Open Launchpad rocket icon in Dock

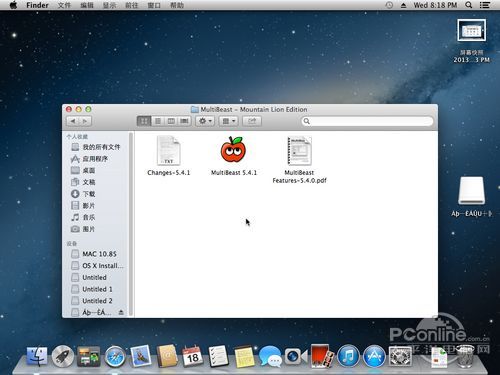[62, 356]
